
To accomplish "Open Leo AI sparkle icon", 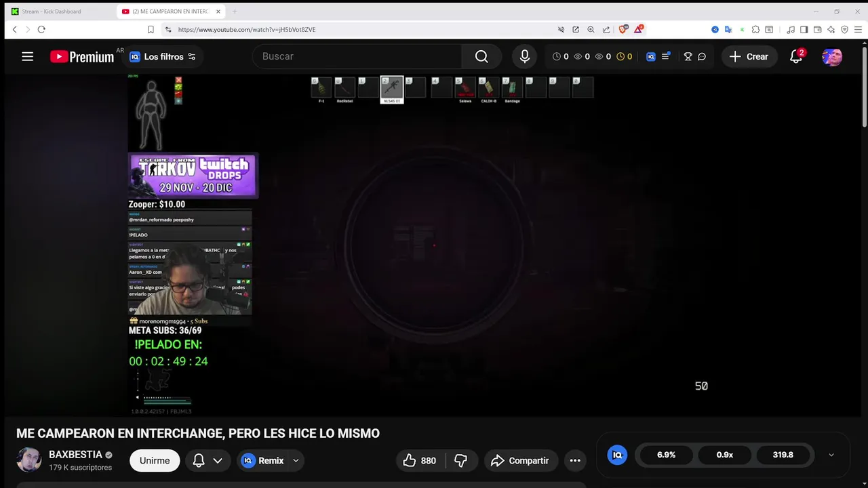I will point(831,30).
